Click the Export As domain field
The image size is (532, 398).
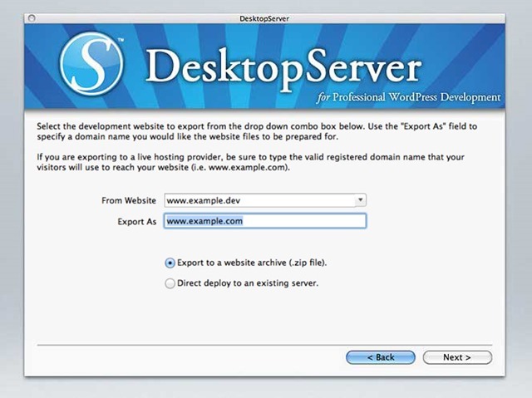click(265, 221)
